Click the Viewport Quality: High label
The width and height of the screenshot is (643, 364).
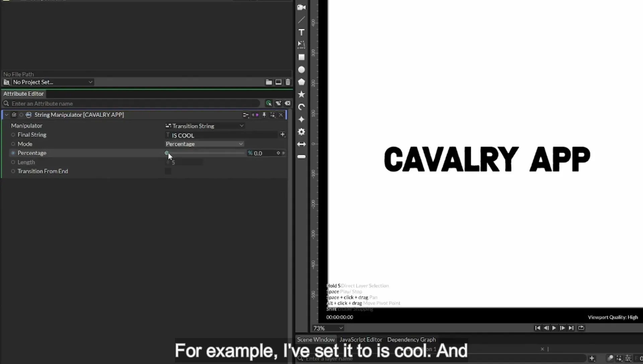click(x=613, y=317)
